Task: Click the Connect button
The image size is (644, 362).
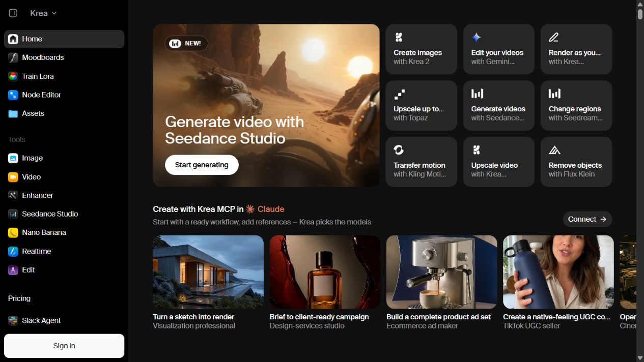Action: pyautogui.click(x=587, y=219)
